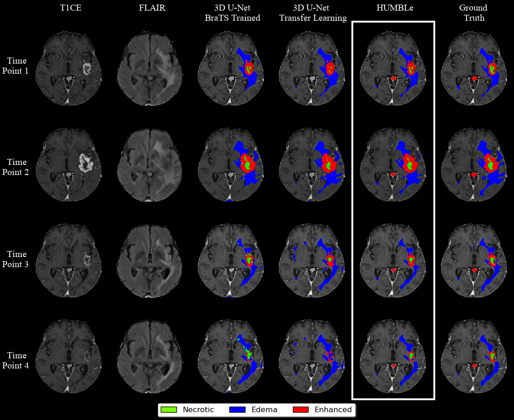Click the 3D U-Net Transfer Learning header

click(x=313, y=13)
